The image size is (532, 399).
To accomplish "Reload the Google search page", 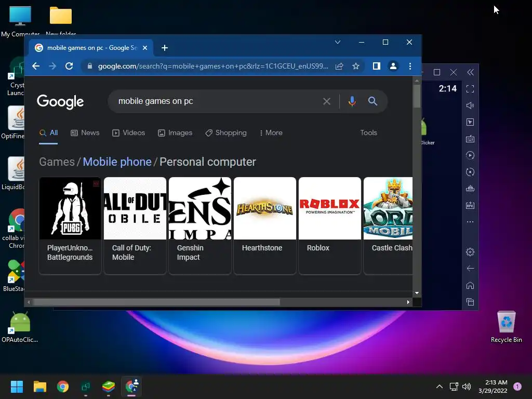I will click(69, 66).
